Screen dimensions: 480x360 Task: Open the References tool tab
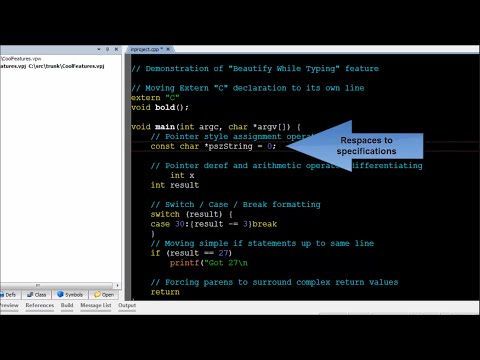(x=40, y=305)
